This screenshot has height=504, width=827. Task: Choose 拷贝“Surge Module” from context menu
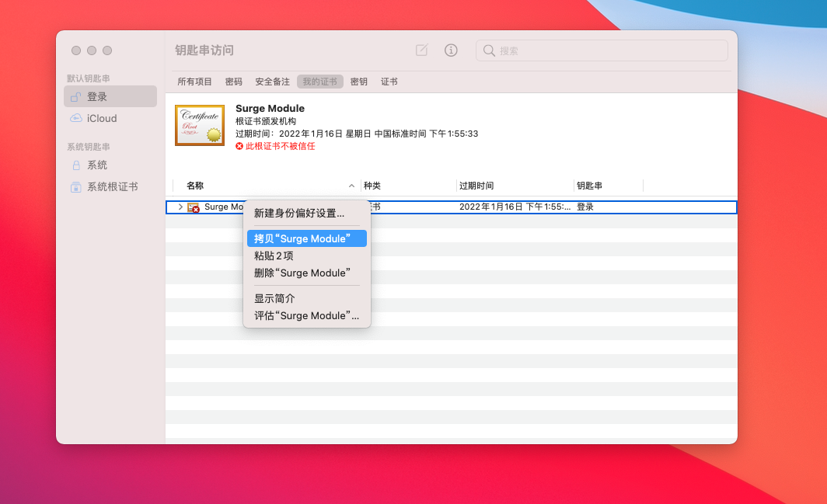[x=306, y=239]
